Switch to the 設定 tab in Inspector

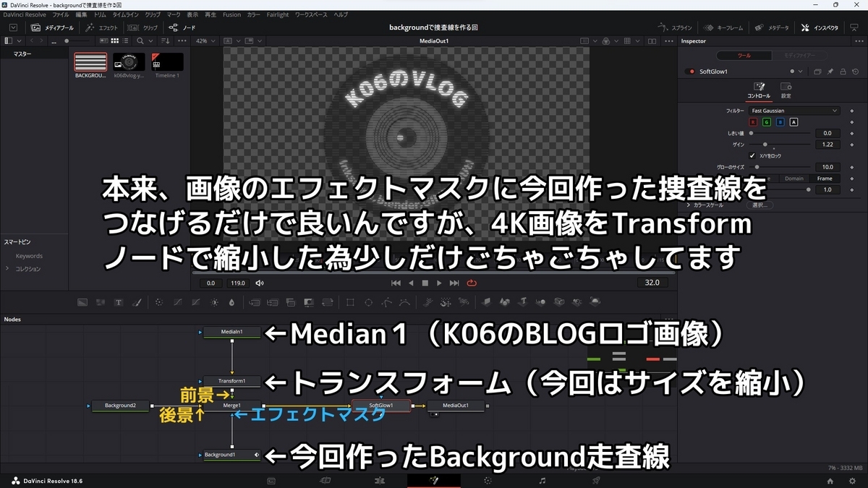(x=786, y=89)
